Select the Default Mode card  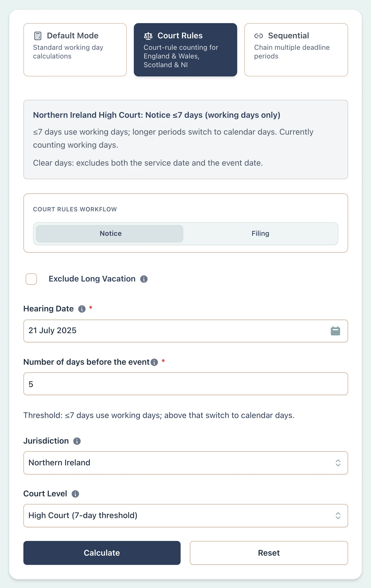pyautogui.click(x=75, y=49)
